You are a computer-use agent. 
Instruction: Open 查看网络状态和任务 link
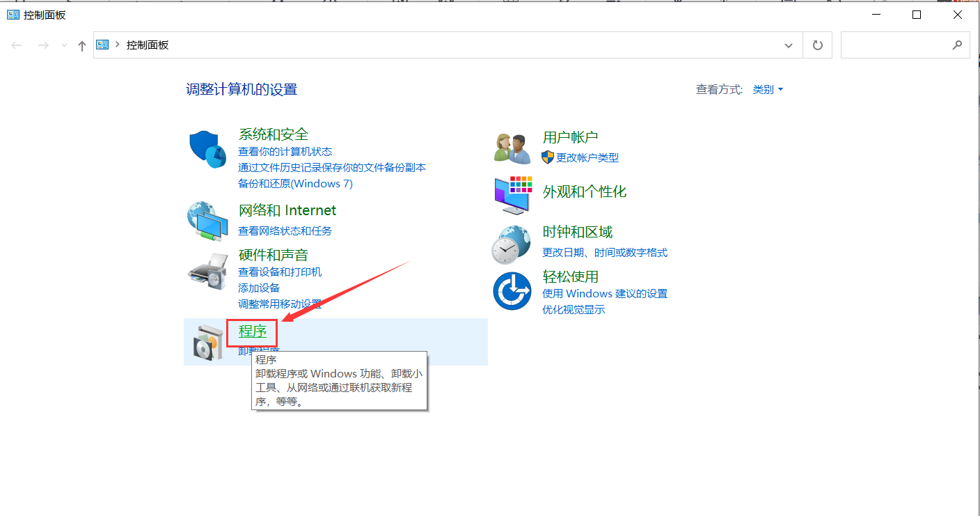285,230
